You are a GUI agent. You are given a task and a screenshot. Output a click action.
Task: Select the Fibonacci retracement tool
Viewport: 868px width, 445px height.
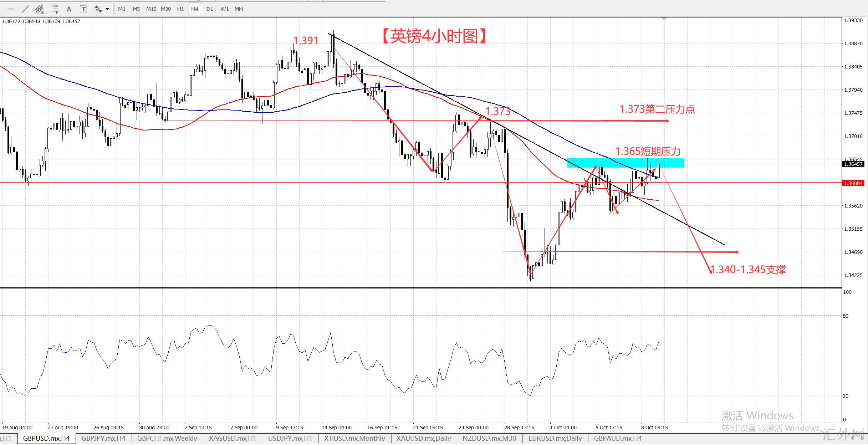pyautogui.click(x=54, y=9)
